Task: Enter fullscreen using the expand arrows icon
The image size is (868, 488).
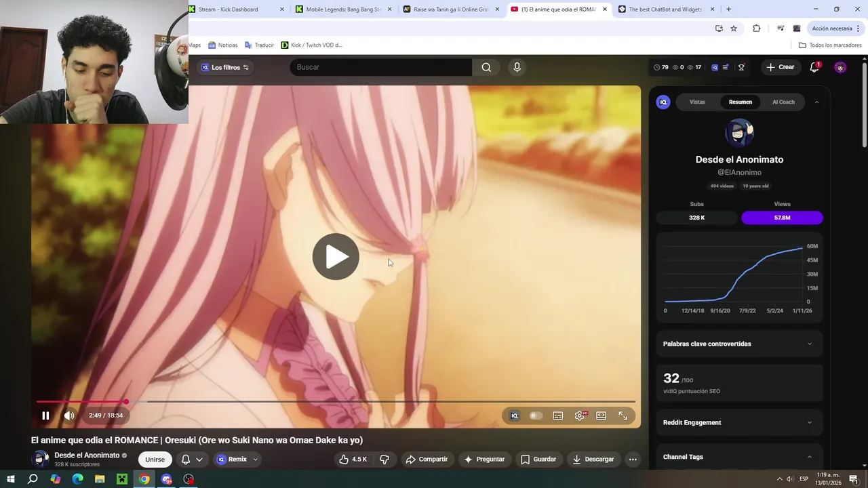Action: 623,415
